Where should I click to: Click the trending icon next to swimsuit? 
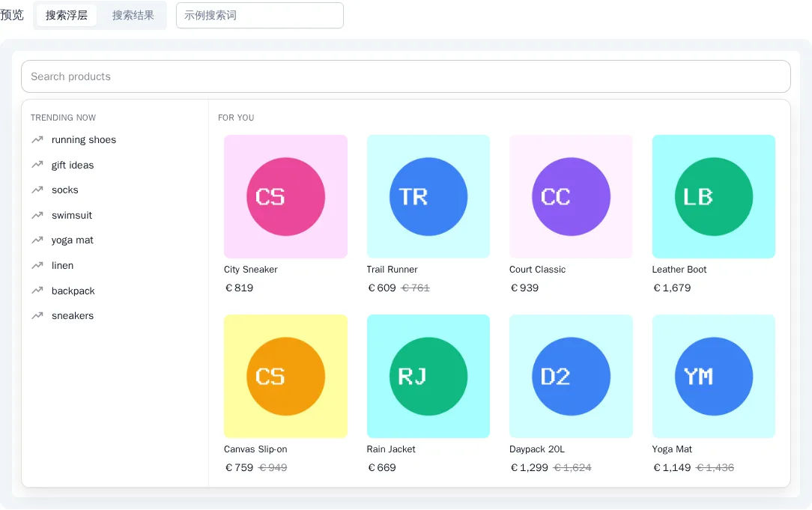pyautogui.click(x=37, y=215)
